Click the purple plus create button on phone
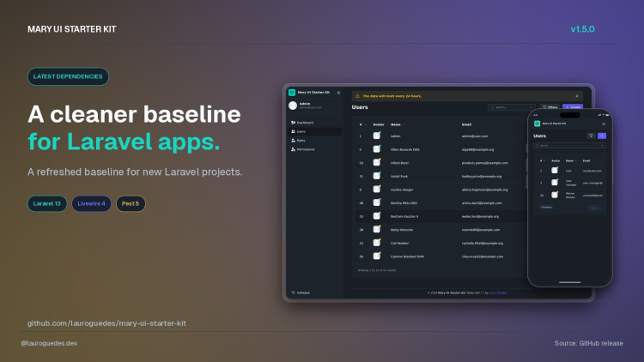644x362 pixels. pyautogui.click(x=602, y=136)
